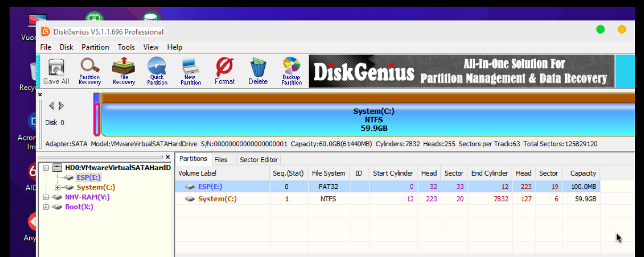Expand the System(C:) node in the tree
The height and width of the screenshot is (257, 644).
57,187
